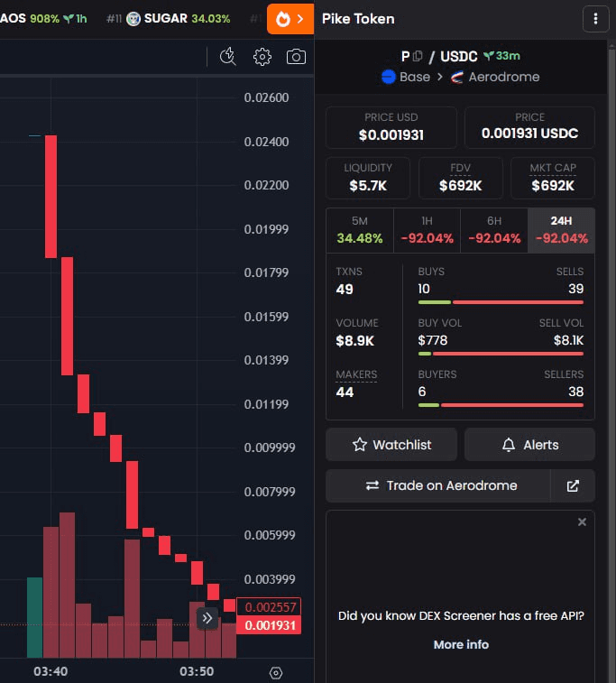This screenshot has width=616, height=683.
Task: Select the 6H price change tab
Action: [x=494, y=230]
